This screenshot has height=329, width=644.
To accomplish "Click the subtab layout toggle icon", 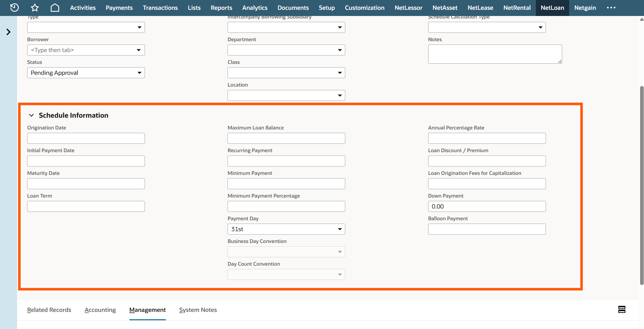I will click(x=622, y=309).
